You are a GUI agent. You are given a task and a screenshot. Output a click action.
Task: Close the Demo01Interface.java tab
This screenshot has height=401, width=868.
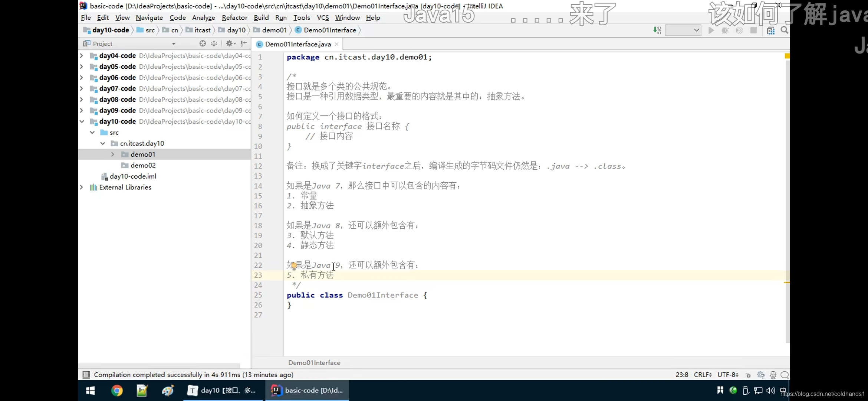[x=336, y=44]
